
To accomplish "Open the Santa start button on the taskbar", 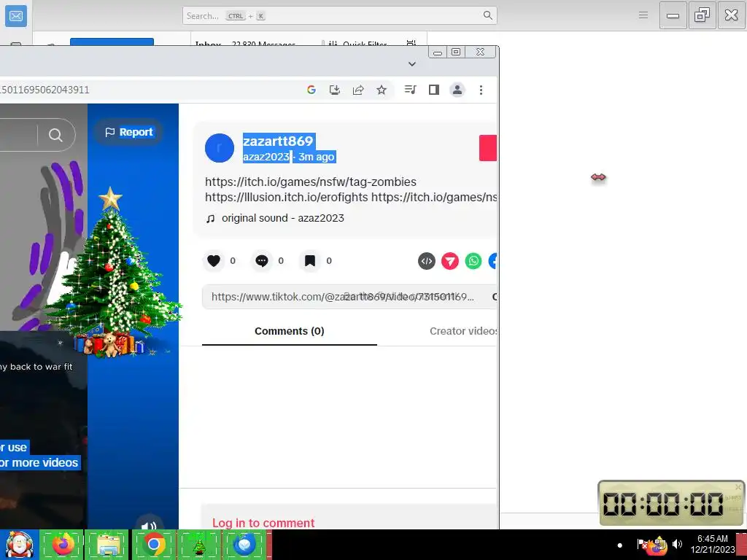I will pyautogui.click(x=19, y=544).
